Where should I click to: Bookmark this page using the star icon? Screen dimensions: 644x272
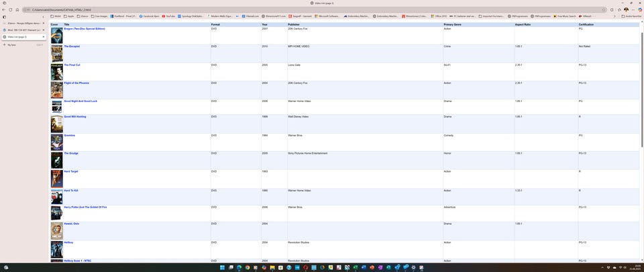[603, 9]
